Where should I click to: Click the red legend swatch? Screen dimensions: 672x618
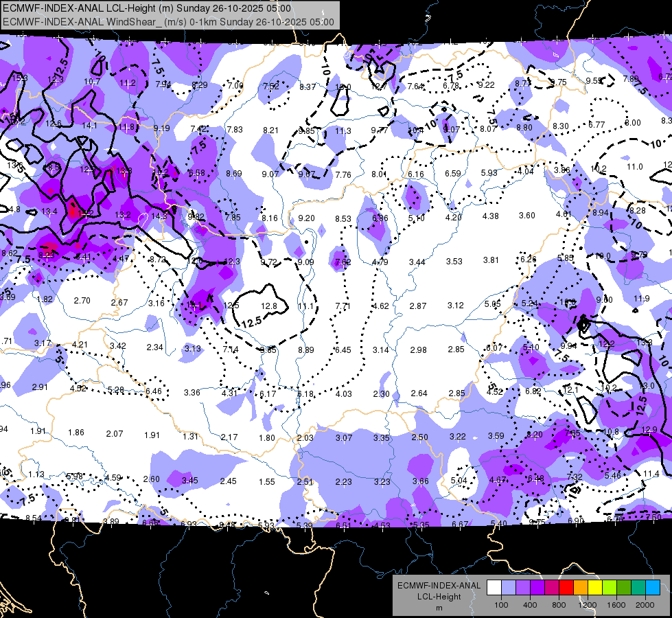[x=566, y=588]
